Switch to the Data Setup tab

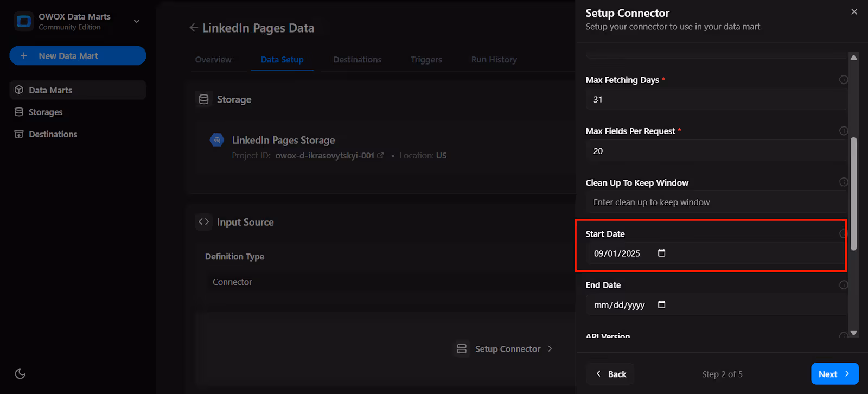coord(282,60)
